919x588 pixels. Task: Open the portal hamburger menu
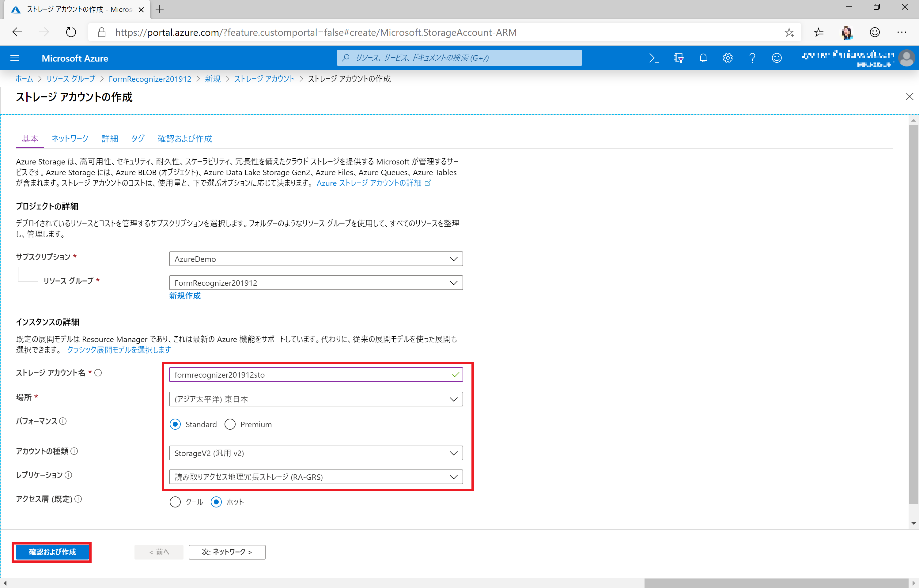pos(14,58)
